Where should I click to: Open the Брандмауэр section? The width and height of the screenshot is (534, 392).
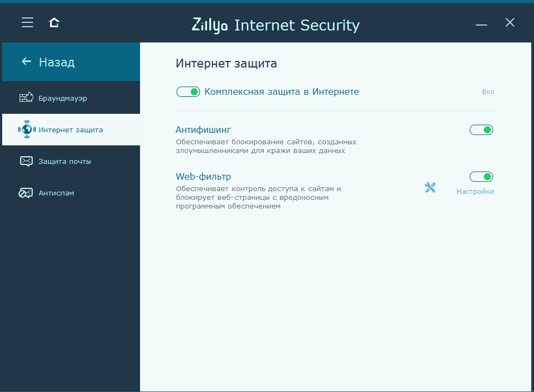click(x=63, y=99)
